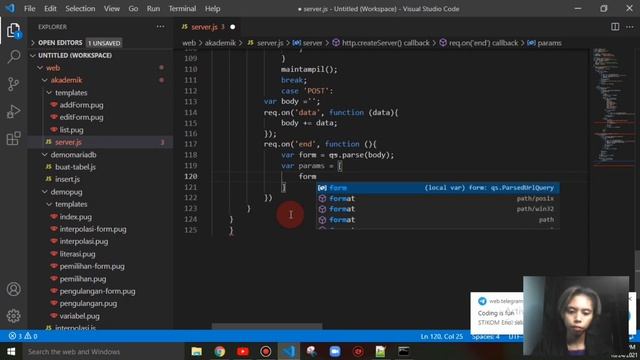This screenshot has height=360, width=640.
Task: Accept 'form' local var suggestion
Action: 438,188
